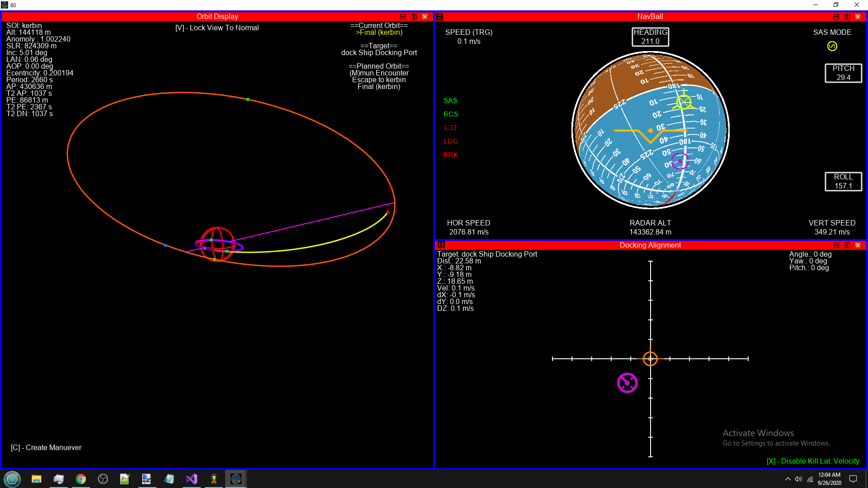Click Lock View To Normal option
This screenshot has height=488, width=868.
click(x=217, y=28)
